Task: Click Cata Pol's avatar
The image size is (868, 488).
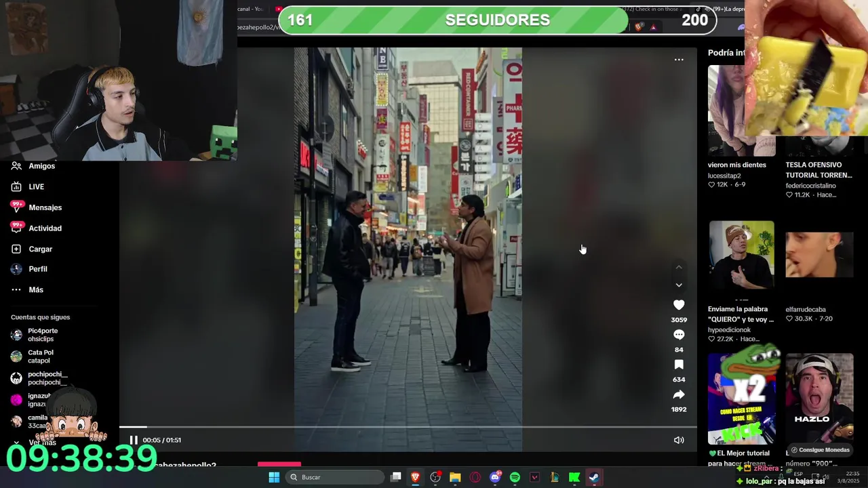Action: point(16,357)
